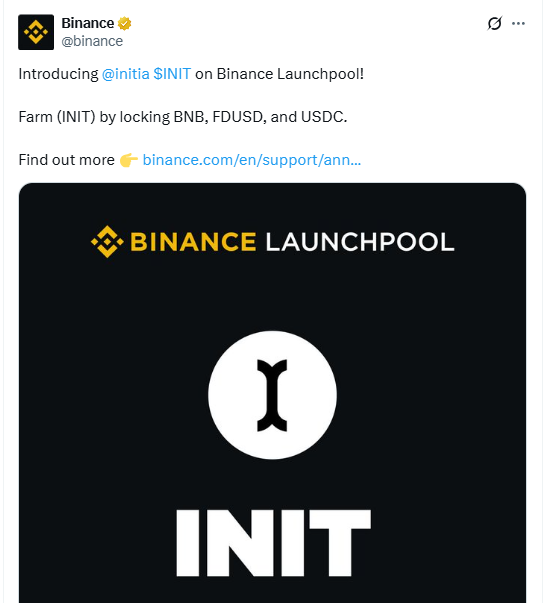Image resolution: width=544 pixels, height=603 pixels.
Task: Open Grok explain-this-post icon
Action: (x=494, y=23)
